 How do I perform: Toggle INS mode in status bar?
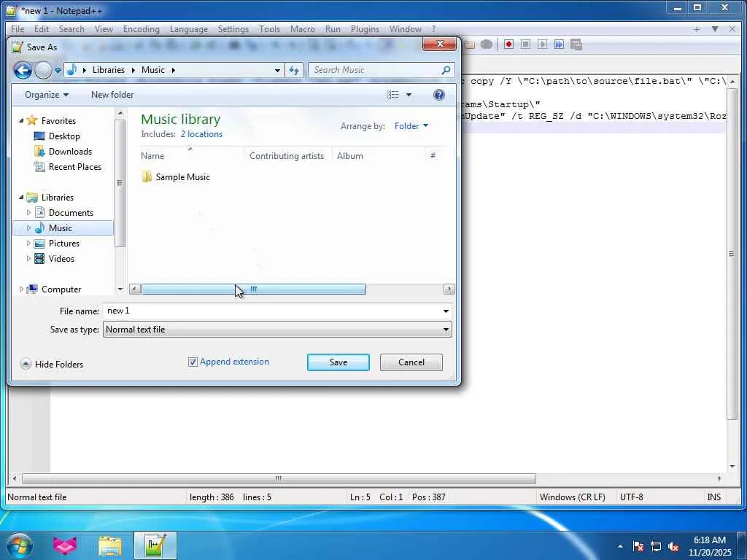[x=713, y=497]
